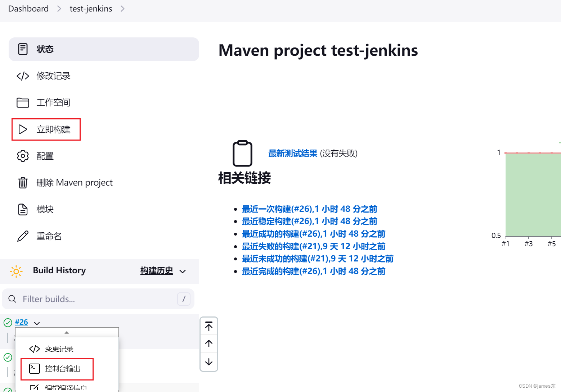Click the play triangle icon for 立即构建
The width and height of the screenshot is (561, 392).
(23, 129)
